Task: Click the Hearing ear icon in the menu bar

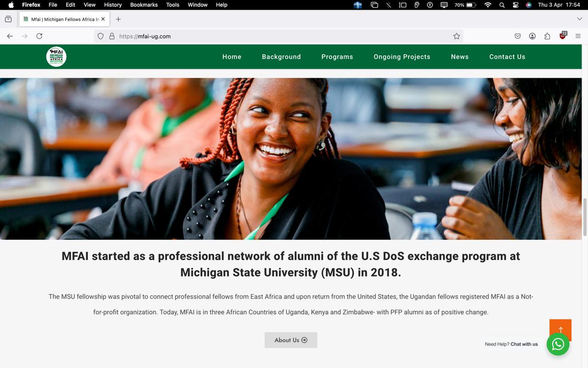Action: [416, 5]
